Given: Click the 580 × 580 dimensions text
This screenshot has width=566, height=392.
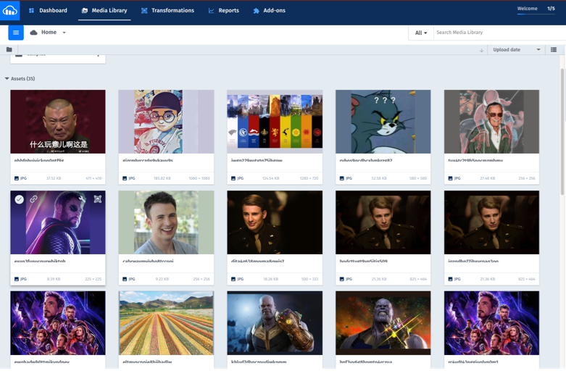Looking at the screenshot, I should tap(418, 178).
